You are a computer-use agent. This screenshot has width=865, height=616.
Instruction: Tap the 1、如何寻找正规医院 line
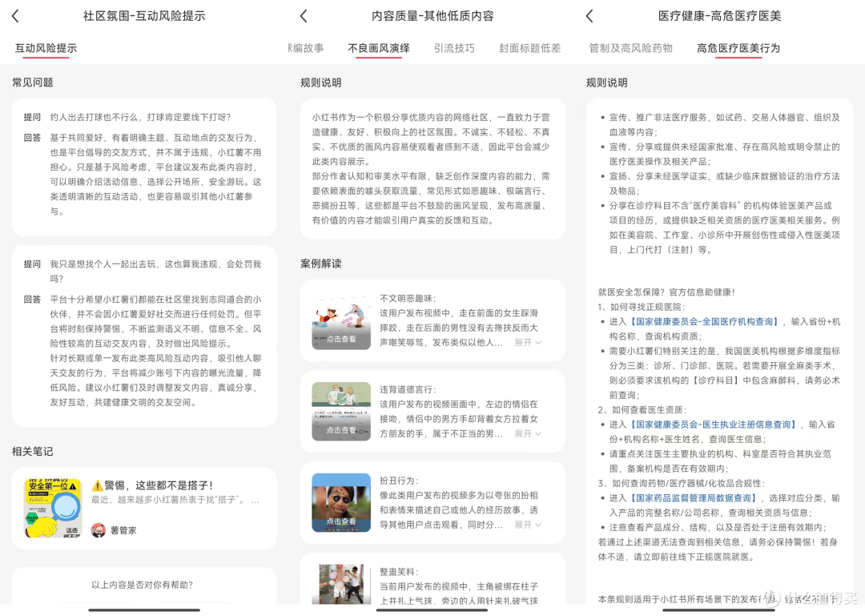click(x=641, y=307)
